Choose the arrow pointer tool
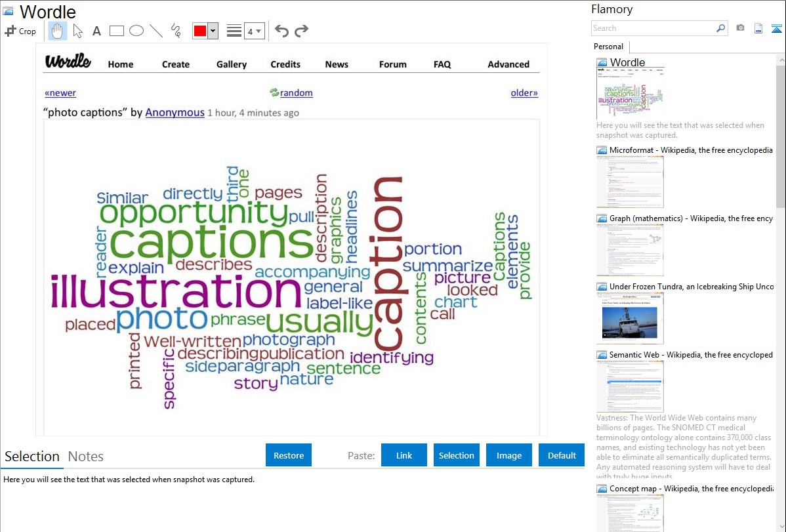786x532 pixels. click(x=77, y=31)
